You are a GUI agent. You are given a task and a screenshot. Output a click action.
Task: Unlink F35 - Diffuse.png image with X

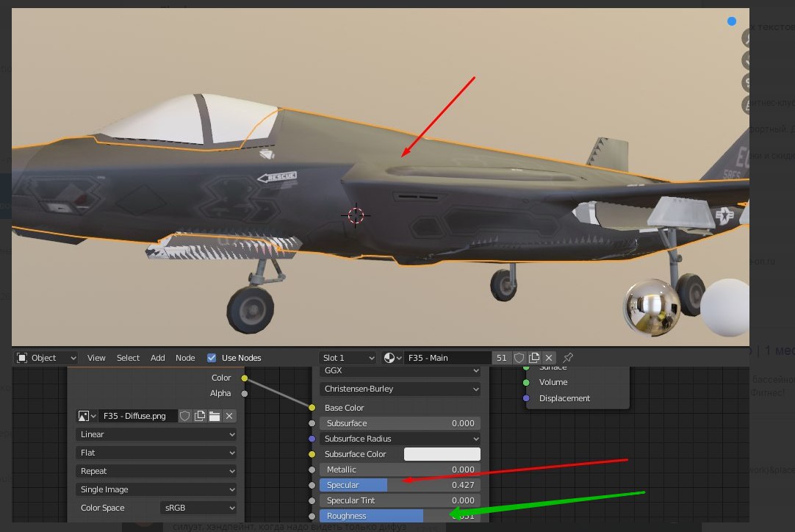pos(229,417)
